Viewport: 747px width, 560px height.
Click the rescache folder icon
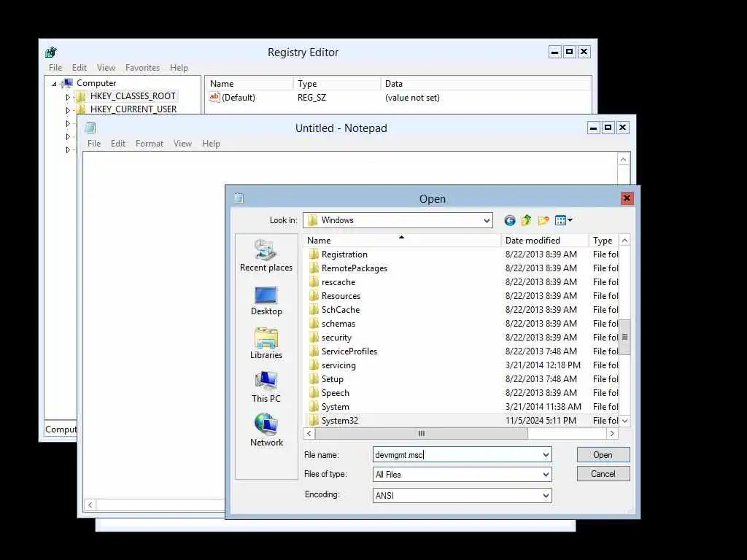[x=314, y=282]
